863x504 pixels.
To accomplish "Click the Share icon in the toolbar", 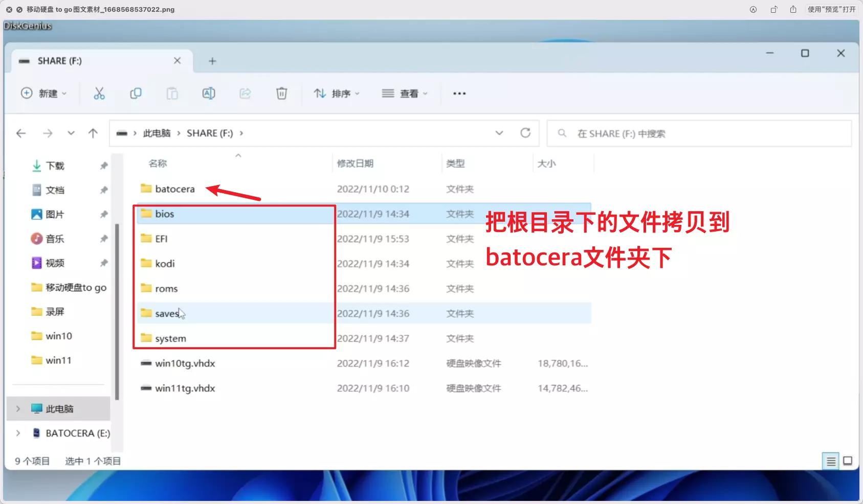I will pos(245,93).
